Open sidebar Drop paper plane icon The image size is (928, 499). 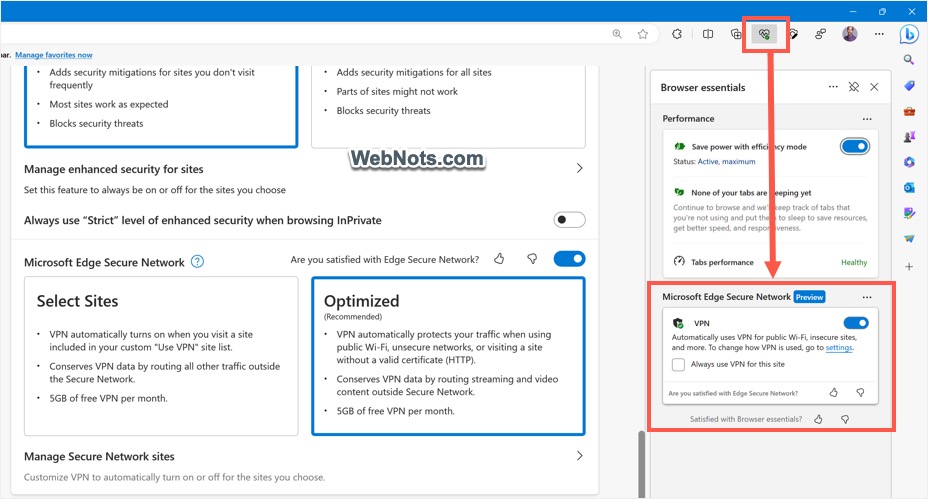point(909,239)
